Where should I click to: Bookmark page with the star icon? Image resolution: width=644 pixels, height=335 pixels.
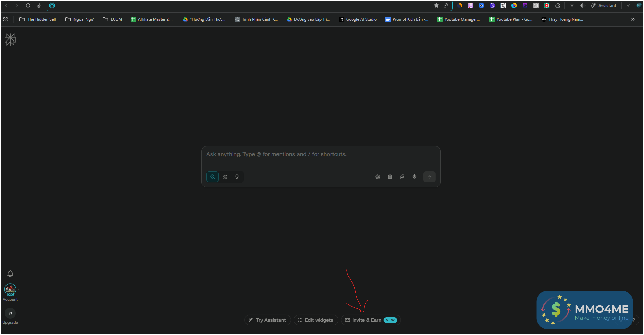pos(436,6)
